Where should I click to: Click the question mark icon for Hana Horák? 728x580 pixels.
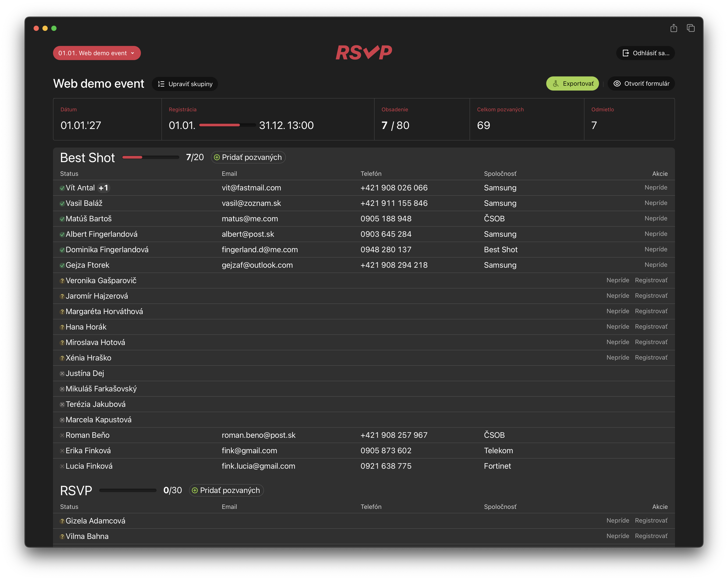click(x=62, y=327)
